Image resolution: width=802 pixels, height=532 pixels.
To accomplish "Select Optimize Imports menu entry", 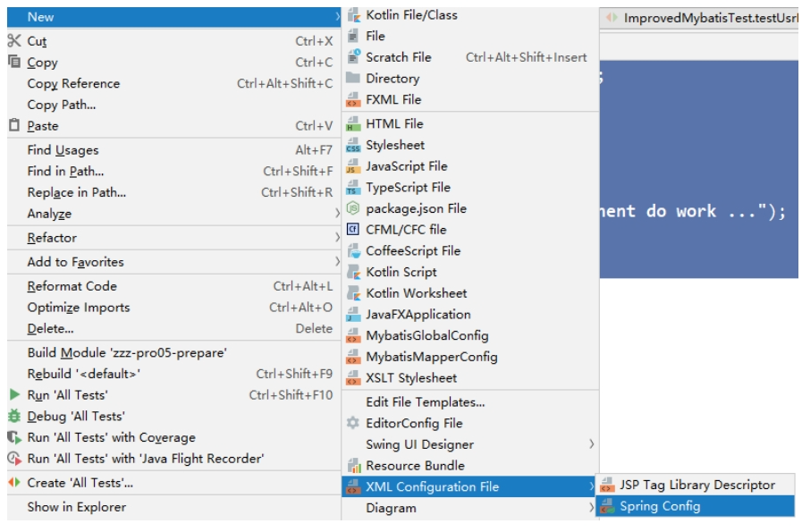I will pyautogui.click(x=174, y=308).
